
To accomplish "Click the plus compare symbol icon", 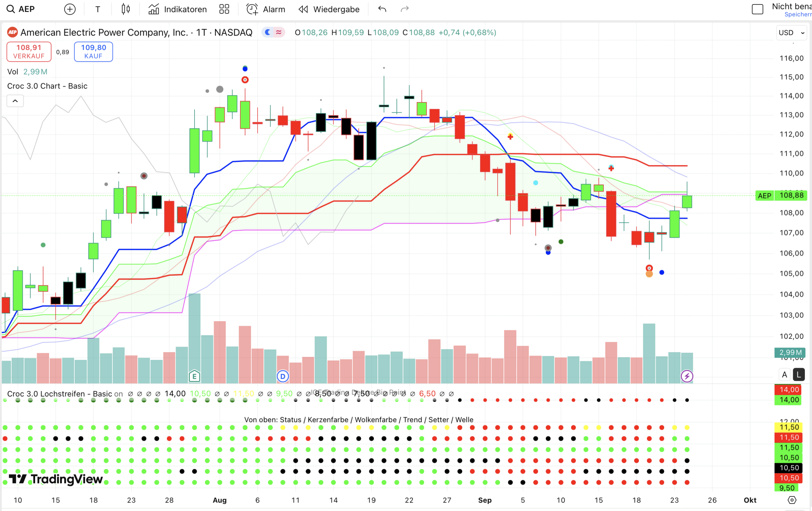I will [x=70, y=9].
